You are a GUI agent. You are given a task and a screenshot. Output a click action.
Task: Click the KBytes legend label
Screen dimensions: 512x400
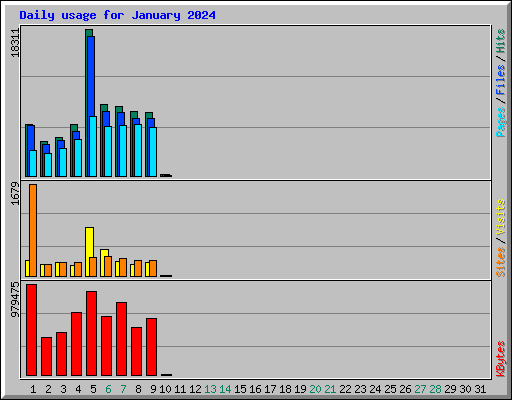[x=501, y=359]
